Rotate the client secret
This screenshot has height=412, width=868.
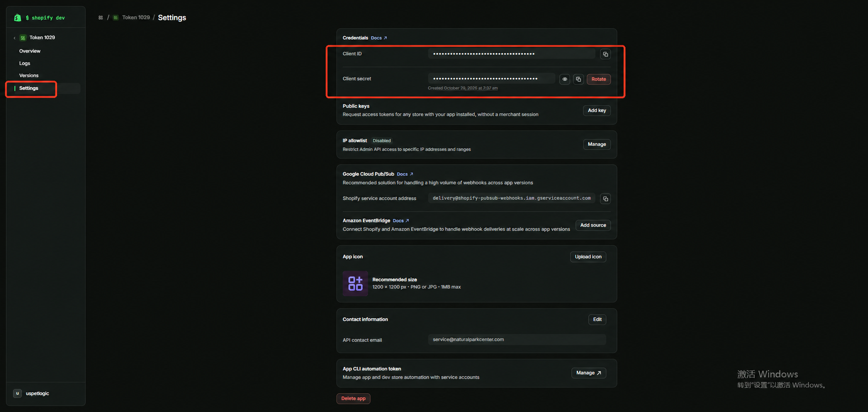tap(599, 79)
